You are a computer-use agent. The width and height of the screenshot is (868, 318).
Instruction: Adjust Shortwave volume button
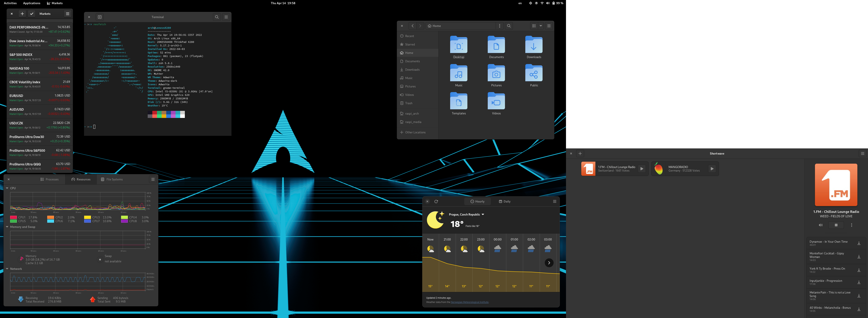pyautogui.click(x=820, y=225)
